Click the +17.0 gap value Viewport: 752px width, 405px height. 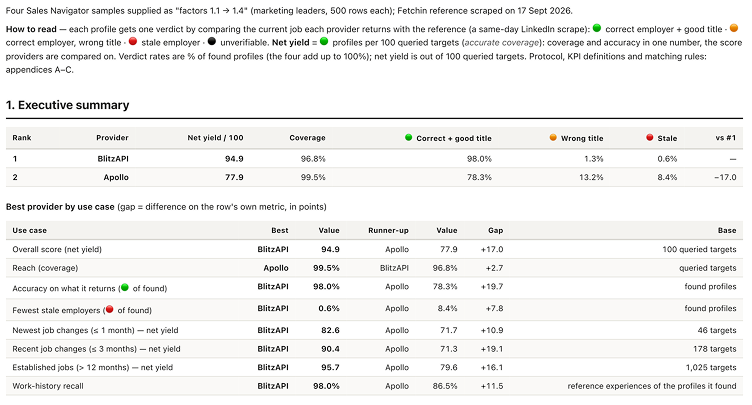(492, 249)
